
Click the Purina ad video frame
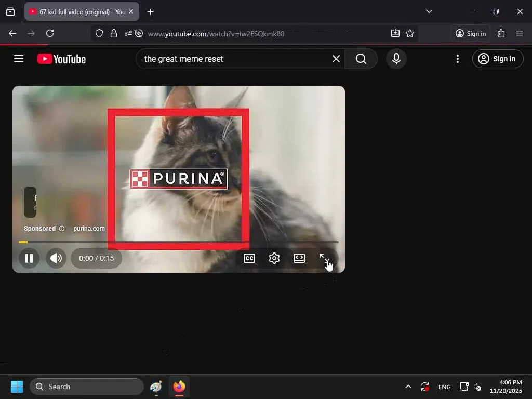[x=179, y=179]
